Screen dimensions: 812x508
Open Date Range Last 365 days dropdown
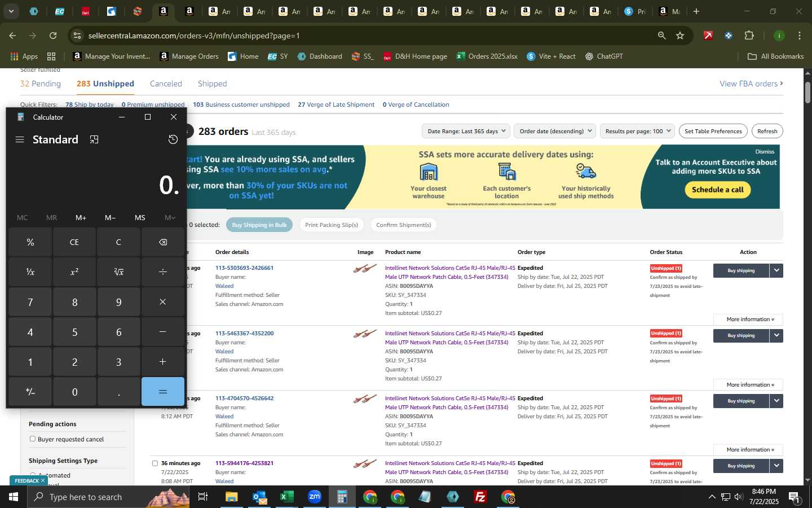[466, 131]
